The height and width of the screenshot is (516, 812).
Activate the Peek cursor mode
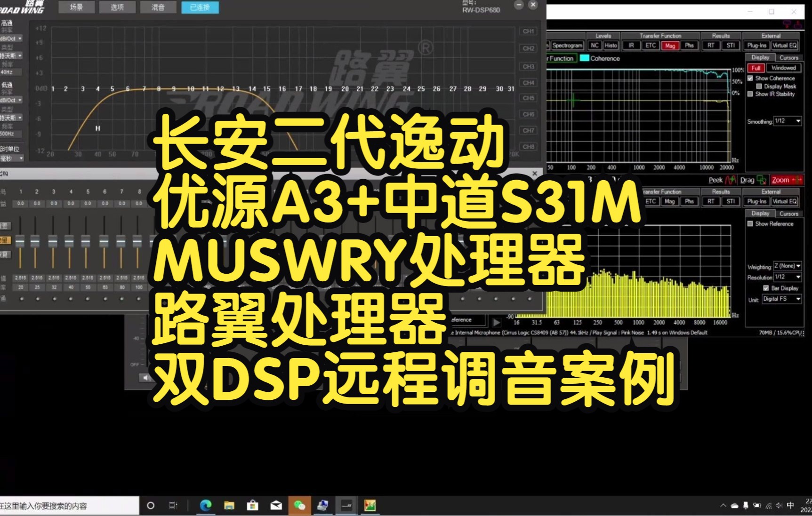[722, 180]
